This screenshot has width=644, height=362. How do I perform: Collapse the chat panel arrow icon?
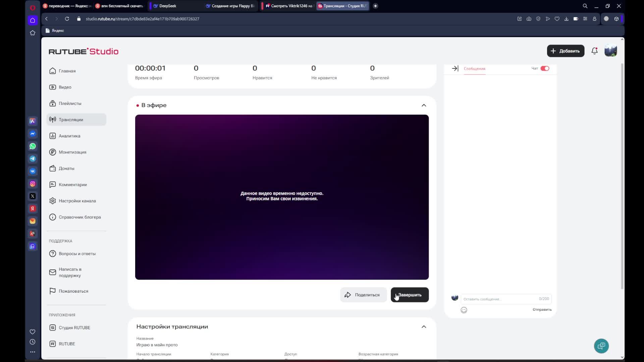point(455,68)
